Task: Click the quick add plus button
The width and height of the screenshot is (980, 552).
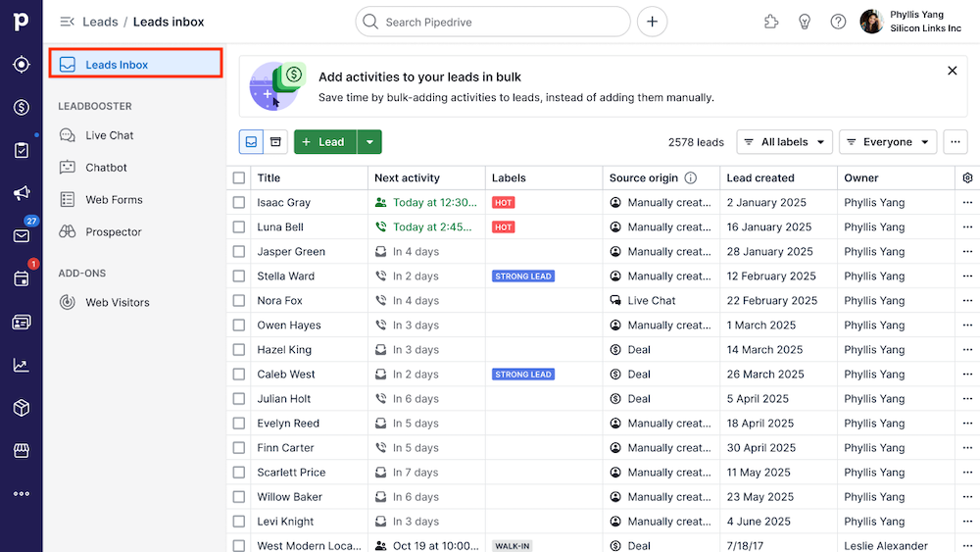Action: (x=653, y=22)
